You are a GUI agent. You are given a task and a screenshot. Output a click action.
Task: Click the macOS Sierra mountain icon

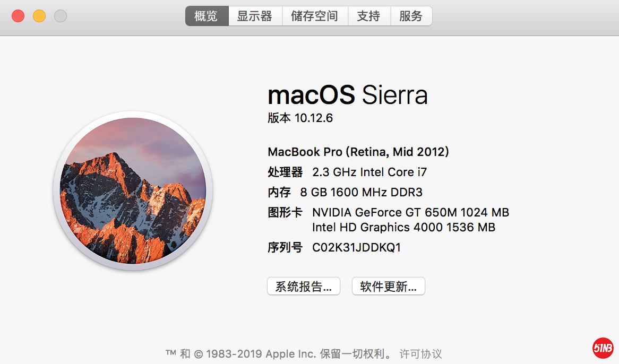133,191
